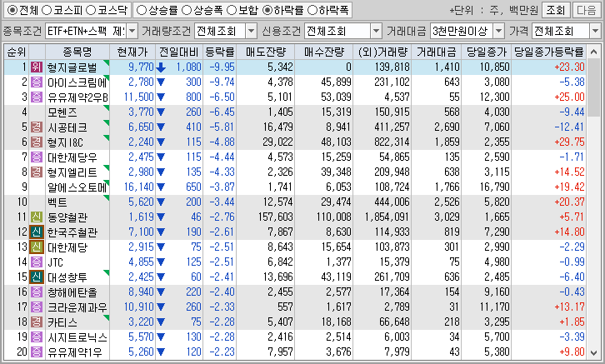Click the 증 badge for 크라운제과우

(x=37, y=307)
